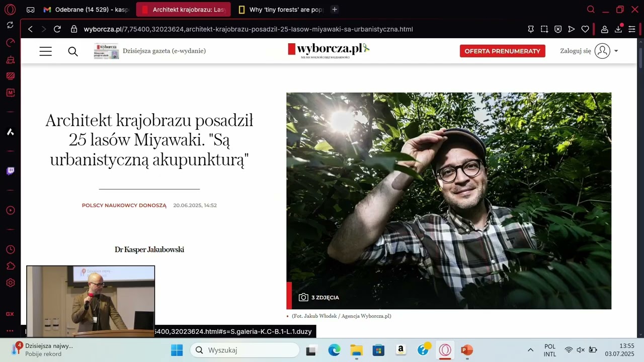644x362 pixels.
Task: Expand hidden system tray icons chevron
Action: pos(530,350)
